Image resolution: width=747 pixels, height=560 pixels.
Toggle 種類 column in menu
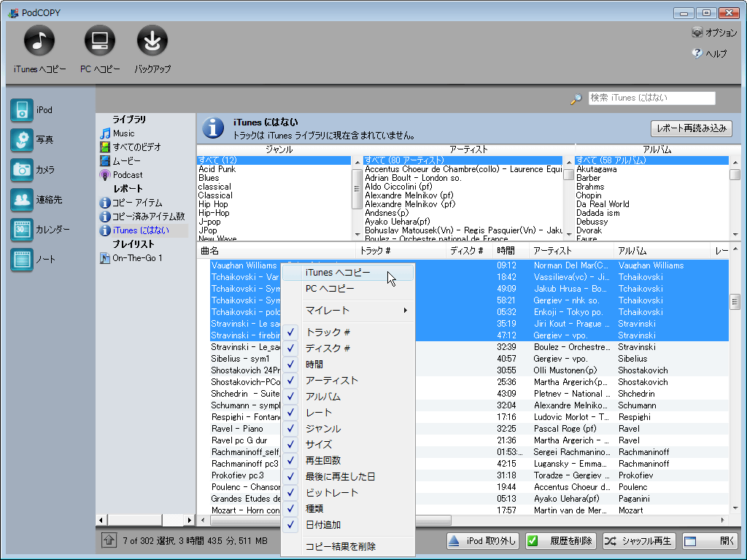[x=348, y=508]
